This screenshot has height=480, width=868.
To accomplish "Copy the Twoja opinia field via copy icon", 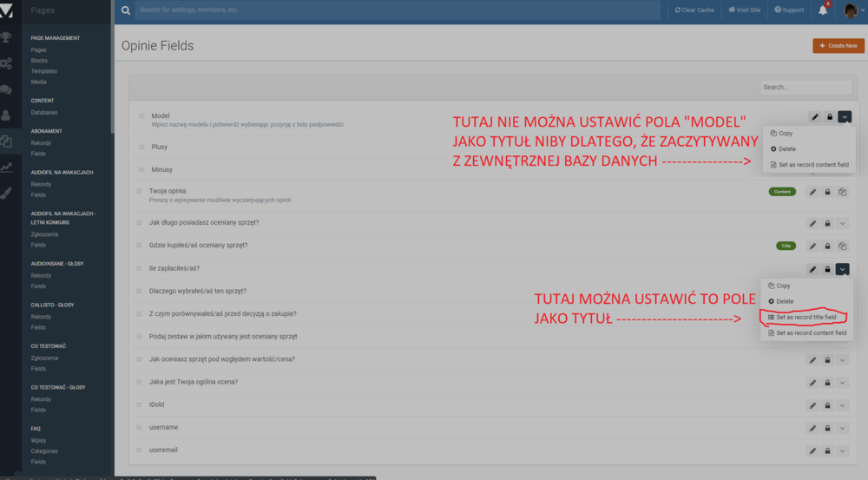I will point(843,192).
